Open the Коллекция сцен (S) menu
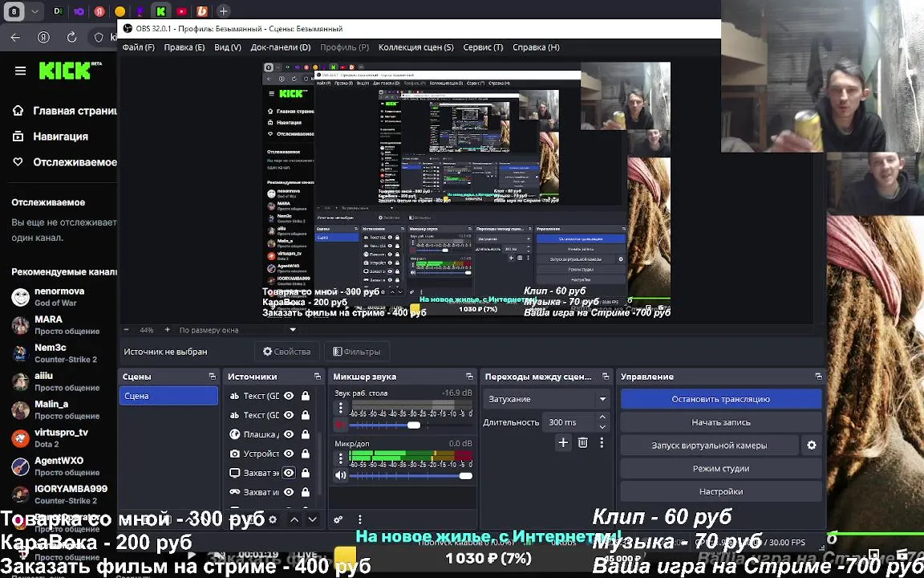The height and width of the screenshot is (578, 924). 416,47
